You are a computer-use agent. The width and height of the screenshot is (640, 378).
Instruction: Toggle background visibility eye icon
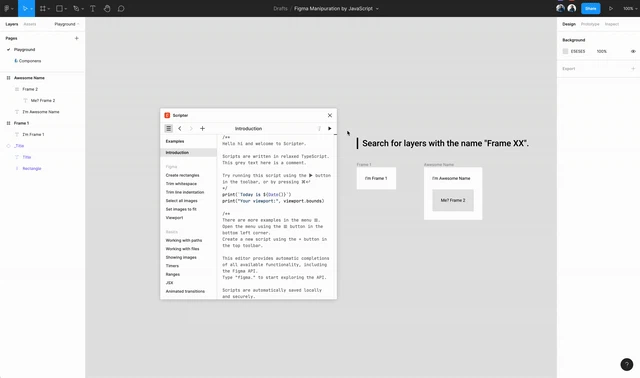pos(633,51)
